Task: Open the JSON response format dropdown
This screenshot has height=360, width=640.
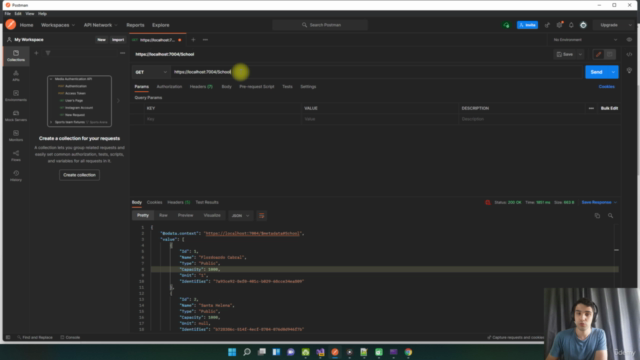Action: coord(240,216)
